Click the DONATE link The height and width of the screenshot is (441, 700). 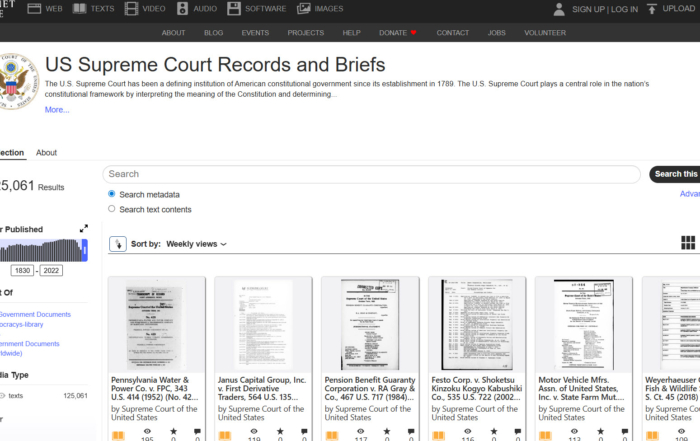point(393,33)
